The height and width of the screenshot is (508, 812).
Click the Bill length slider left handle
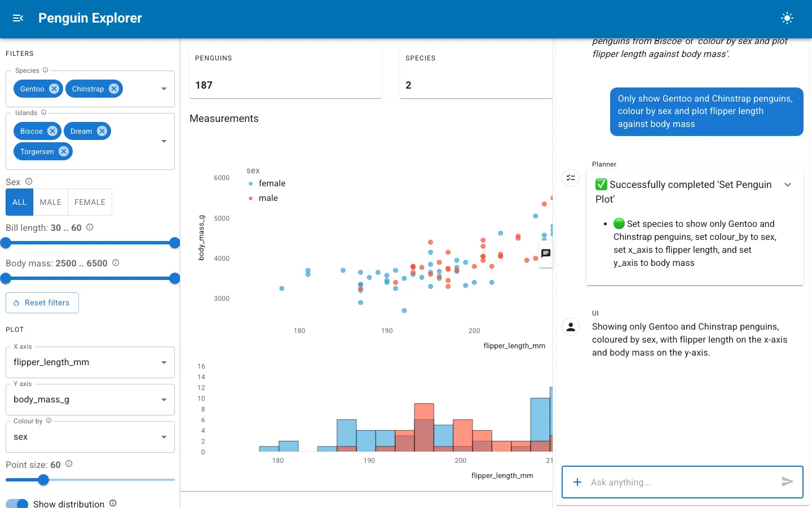tap(6, 243)
